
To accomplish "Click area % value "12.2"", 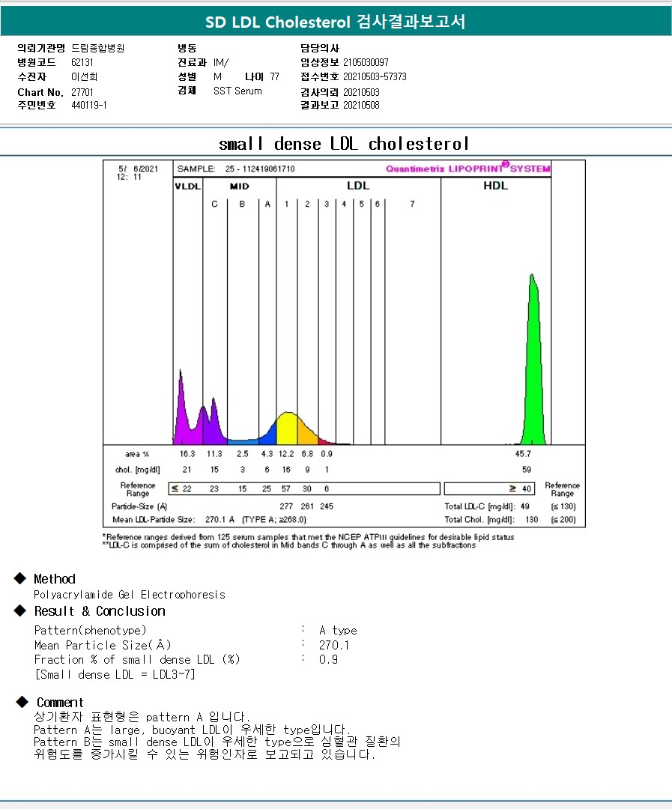I will (286, 454).
